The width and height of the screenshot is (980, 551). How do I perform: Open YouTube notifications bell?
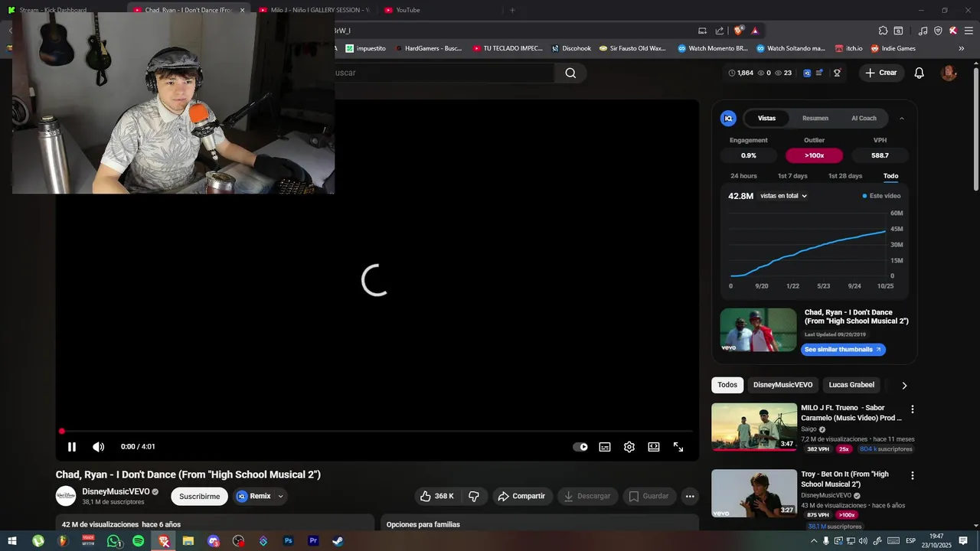pos(920,73)
